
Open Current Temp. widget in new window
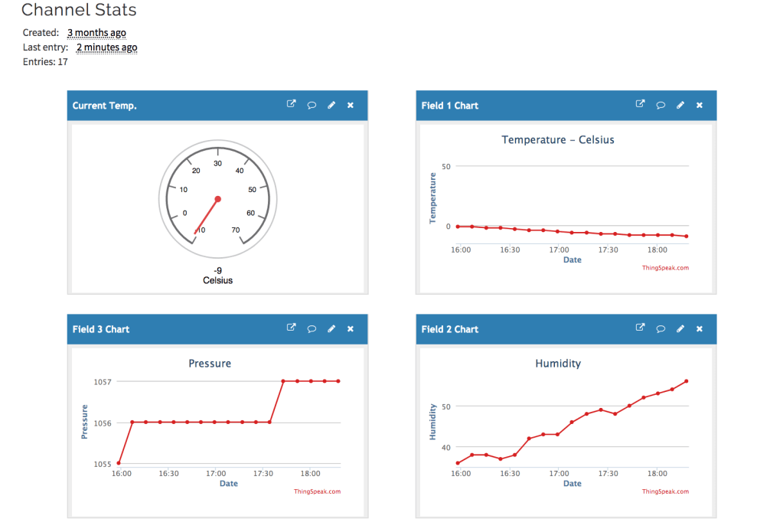[x=291, y=105]
